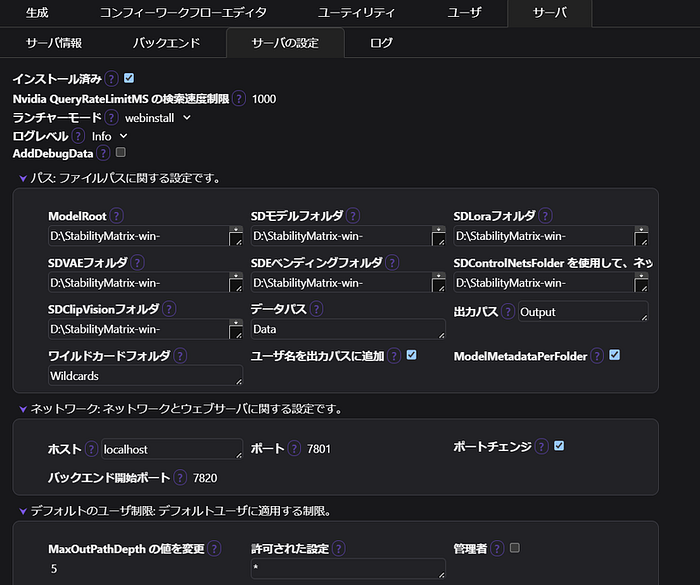The image size is (700, 585).
Task: Open help icon for Nvidia QueryRateLimitMS
Action: (239, 99)
